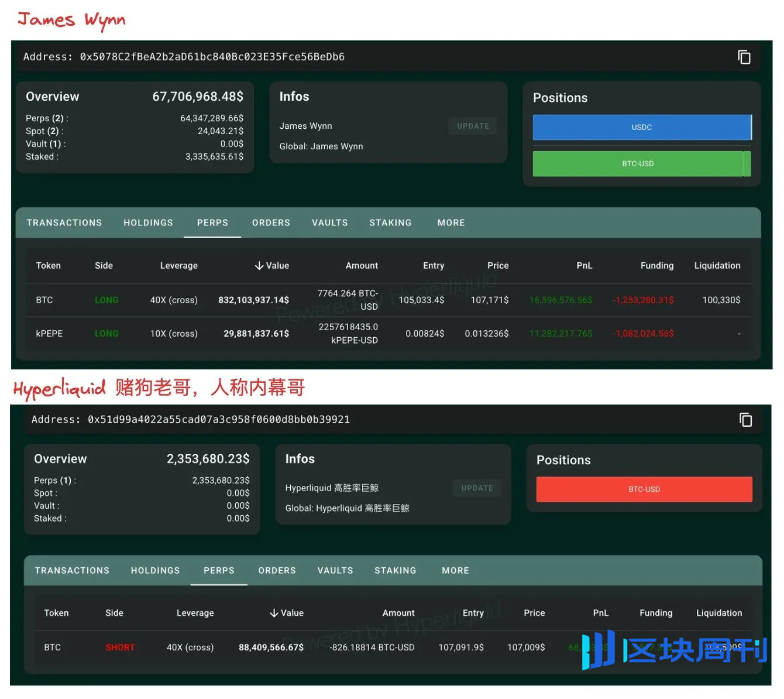Screen dimensions: 784x699
Task: Click liquidation price 100,330$
Action: [x=721, y=300]
